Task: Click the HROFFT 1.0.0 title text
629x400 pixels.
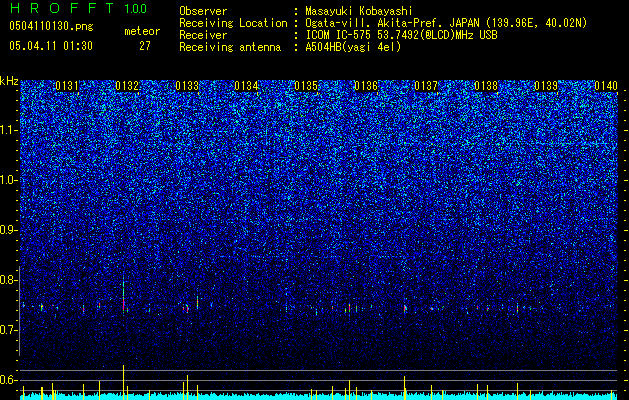Action: 79,8
